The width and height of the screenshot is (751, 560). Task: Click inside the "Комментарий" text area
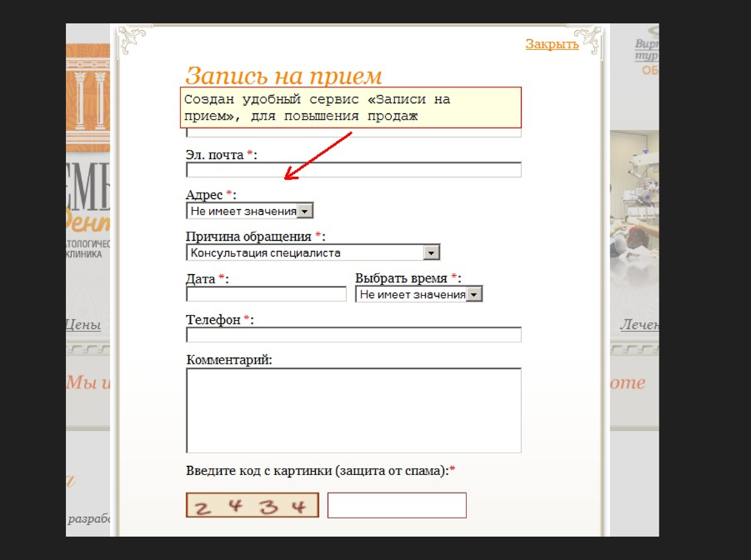point(353,408)
